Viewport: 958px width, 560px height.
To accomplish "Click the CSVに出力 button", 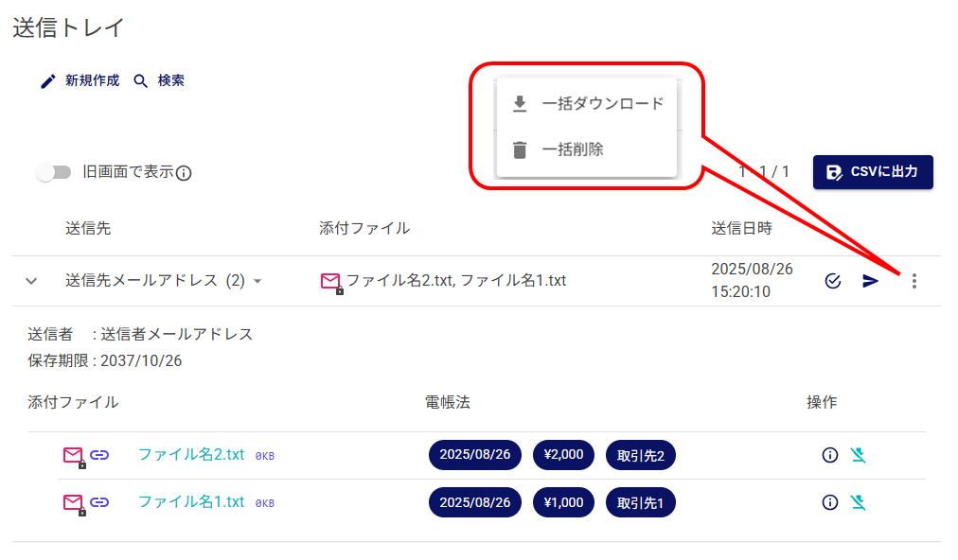I will [873, 172].
